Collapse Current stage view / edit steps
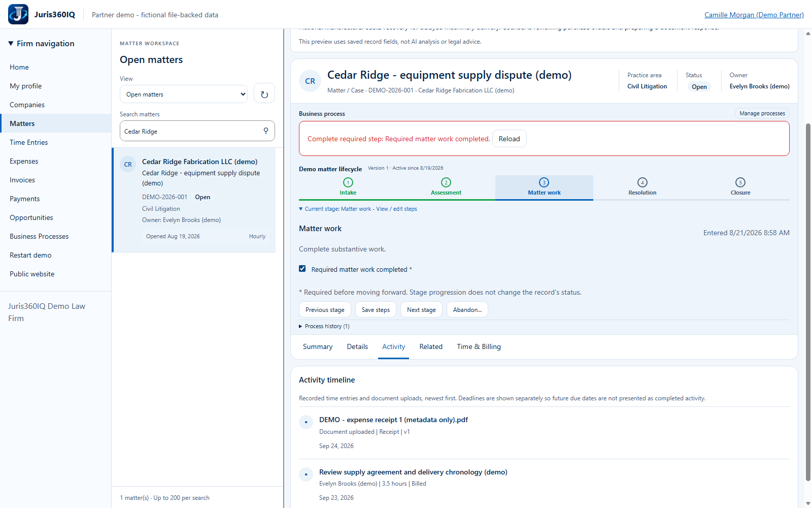812x508 pixels. click(x=358, y=209)
